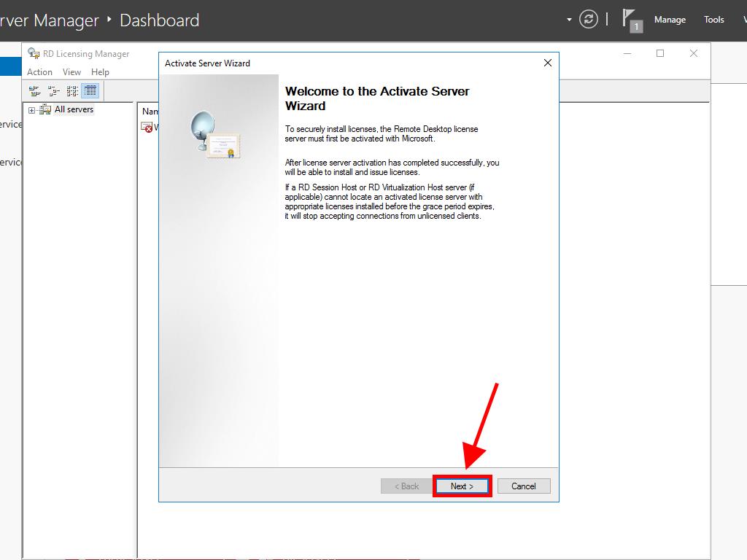Select the server icon with red X
Screen dimensions: 747x560
tap(147, 127)
